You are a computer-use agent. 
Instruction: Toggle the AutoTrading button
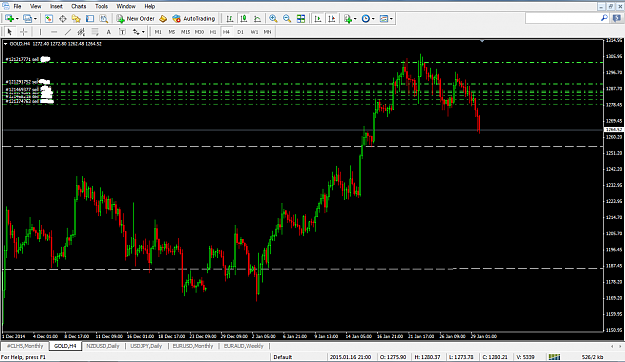point(194,19)
